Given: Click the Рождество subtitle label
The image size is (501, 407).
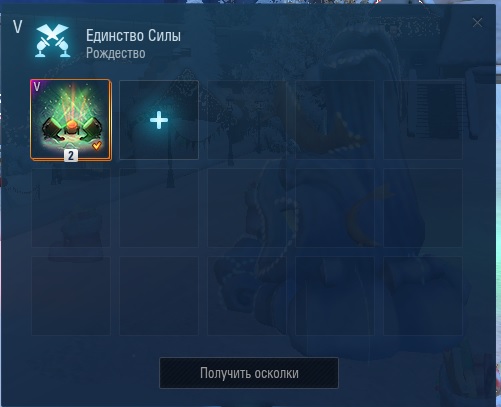Looking at the screenshot, I should 116,53.
